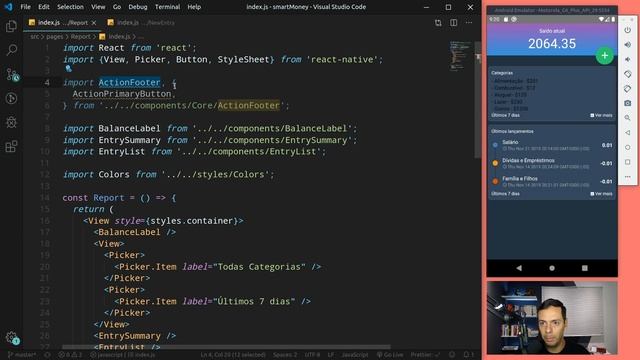Open the File menu
Viewport: 640px width, 360px height.
25,7
